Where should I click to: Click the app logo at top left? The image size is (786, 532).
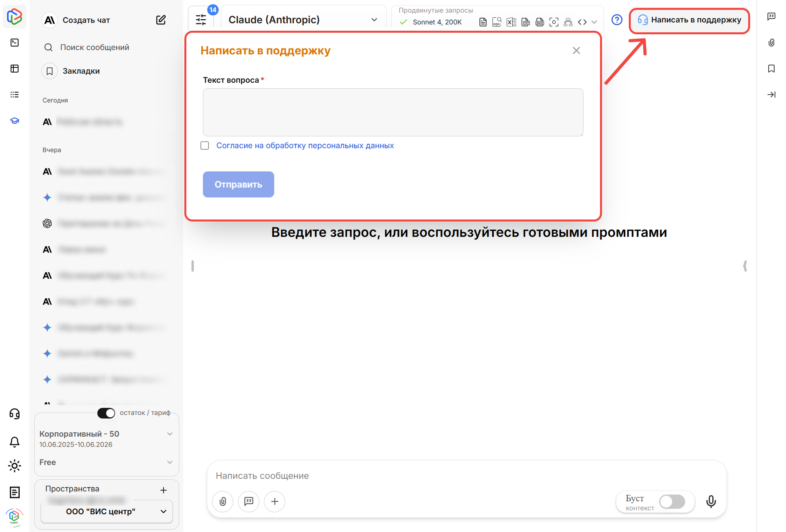[15, 17]
